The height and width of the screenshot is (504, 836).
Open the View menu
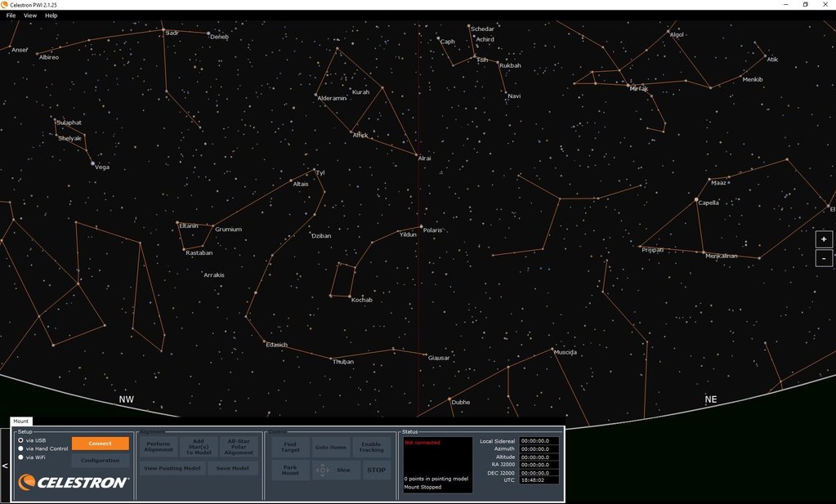tap(30, 16)
